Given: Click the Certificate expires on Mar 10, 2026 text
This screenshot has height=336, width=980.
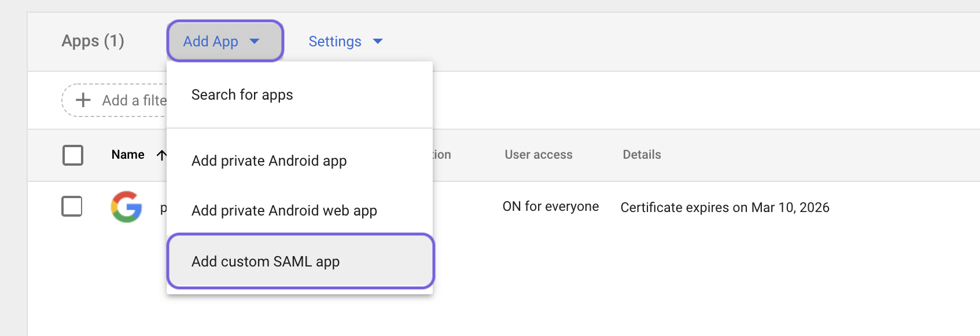Looking at the screenshot, I should pos(724,207).
